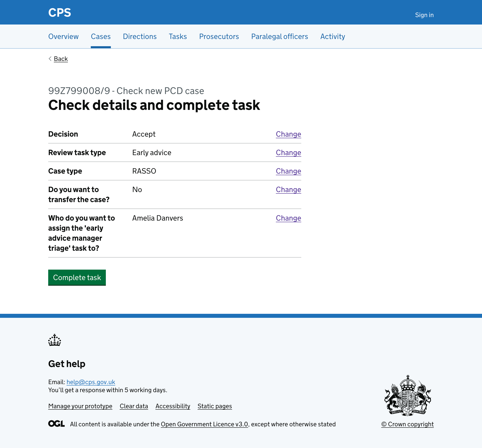Change the Review task type answer

288,153
